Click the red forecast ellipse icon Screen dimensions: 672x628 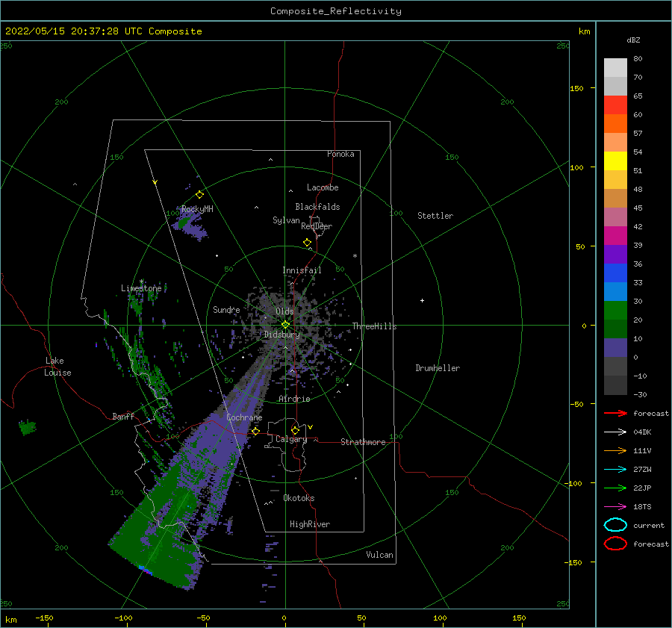(x=615, y=544)
